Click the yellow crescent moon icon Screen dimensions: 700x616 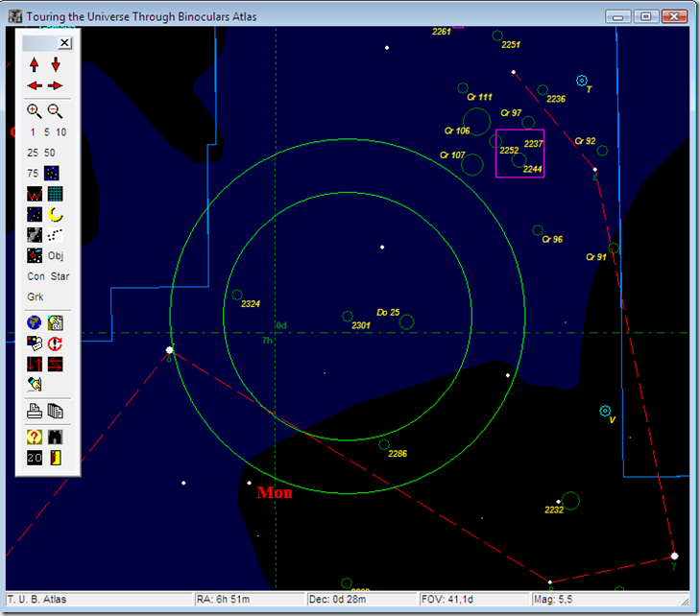click(x=56, y=215)
